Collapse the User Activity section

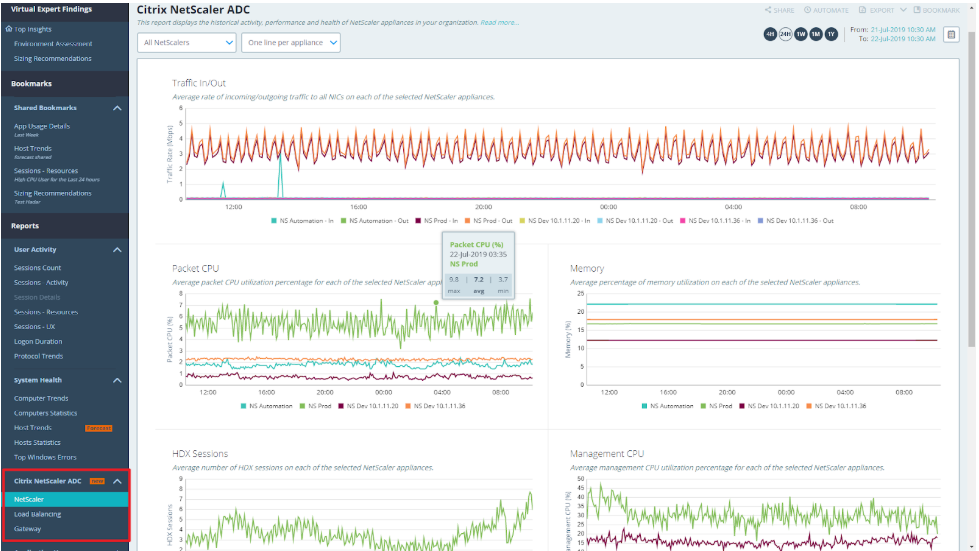(x=117, y=250)
